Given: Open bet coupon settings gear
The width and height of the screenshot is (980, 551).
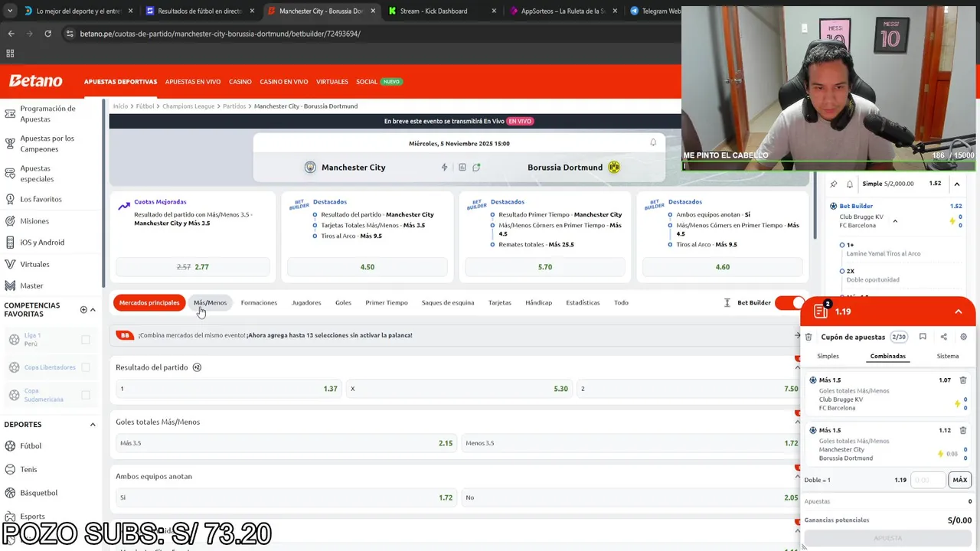Looking at the screenshot, I should [963, 337].
